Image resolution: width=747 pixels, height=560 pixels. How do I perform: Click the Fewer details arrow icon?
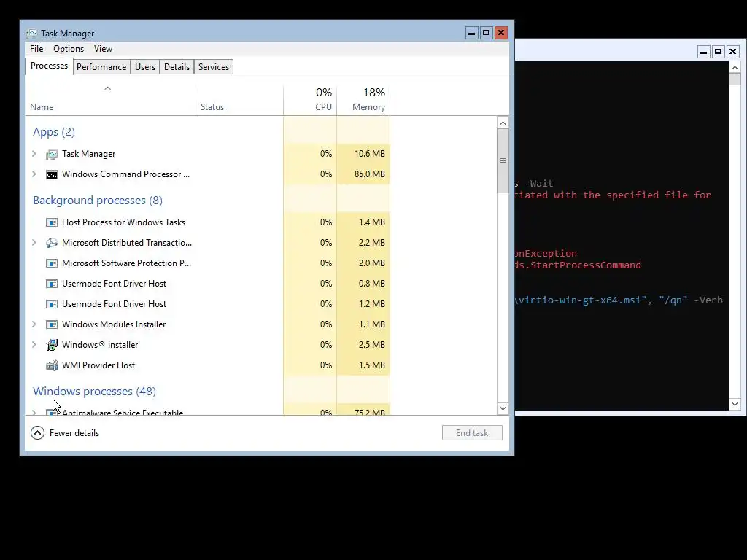click(x=38, y=433)
